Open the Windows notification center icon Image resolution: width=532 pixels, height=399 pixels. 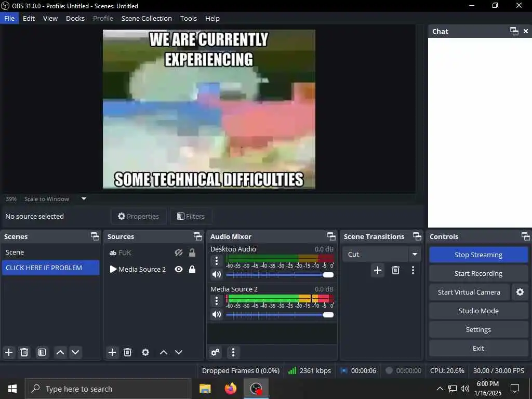515,389
